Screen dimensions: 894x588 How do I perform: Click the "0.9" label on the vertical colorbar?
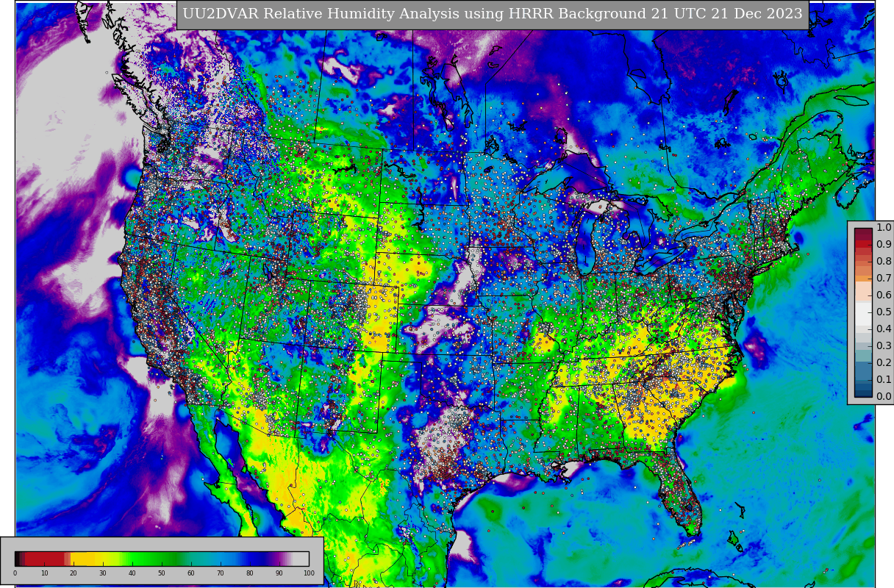coord(884,245)
